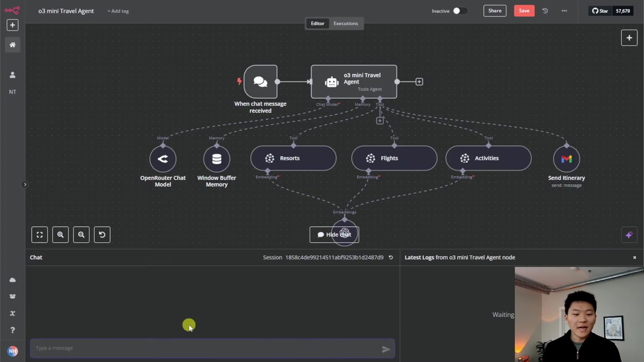The image size is (644, 362).
Task: Select the OpenRouter Chat Model node
Action: (x=163, y=159)
